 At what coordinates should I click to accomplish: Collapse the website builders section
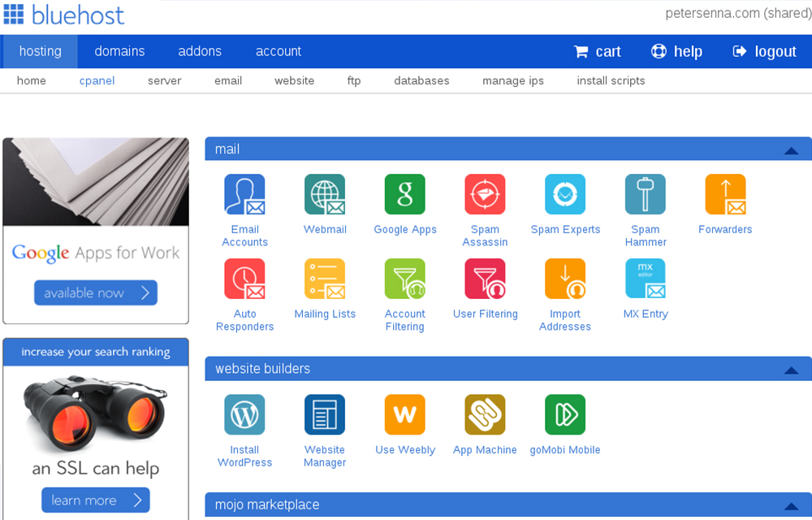coord(791,370)
